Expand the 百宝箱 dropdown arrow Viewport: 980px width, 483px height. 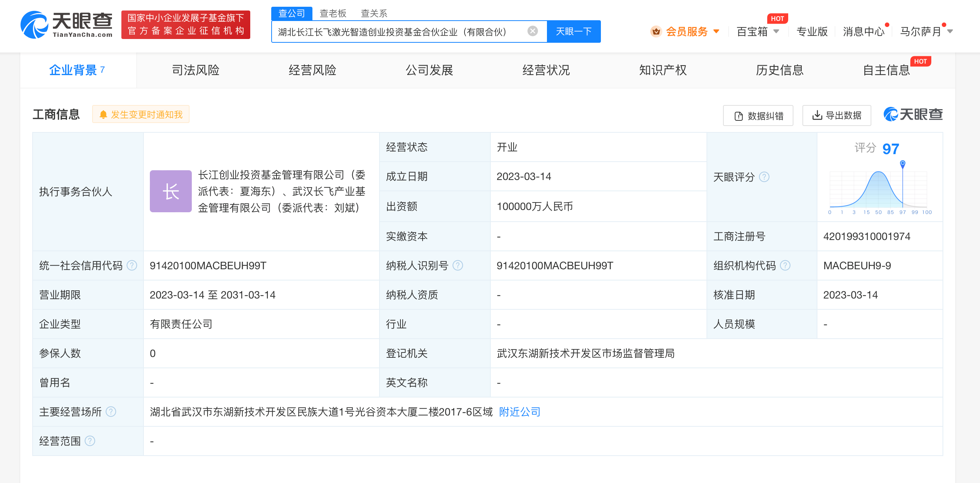tap(777, 31)
